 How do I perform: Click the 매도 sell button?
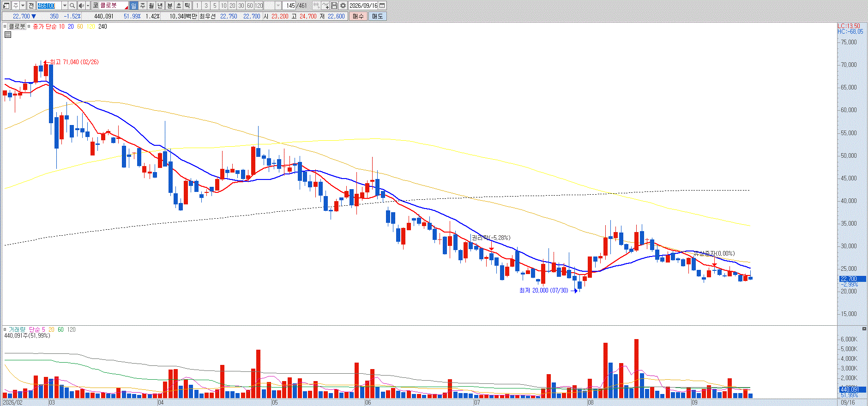coord(377,16)
